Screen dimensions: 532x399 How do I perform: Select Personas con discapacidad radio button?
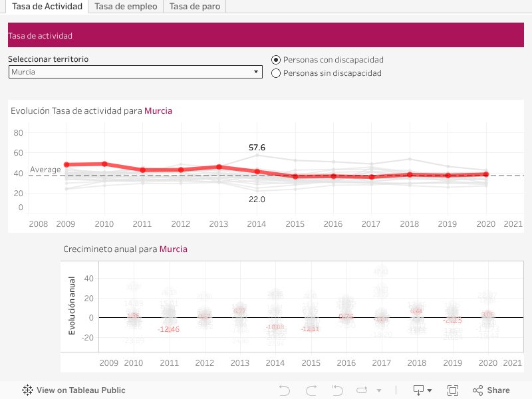click(x=277, y=60)
